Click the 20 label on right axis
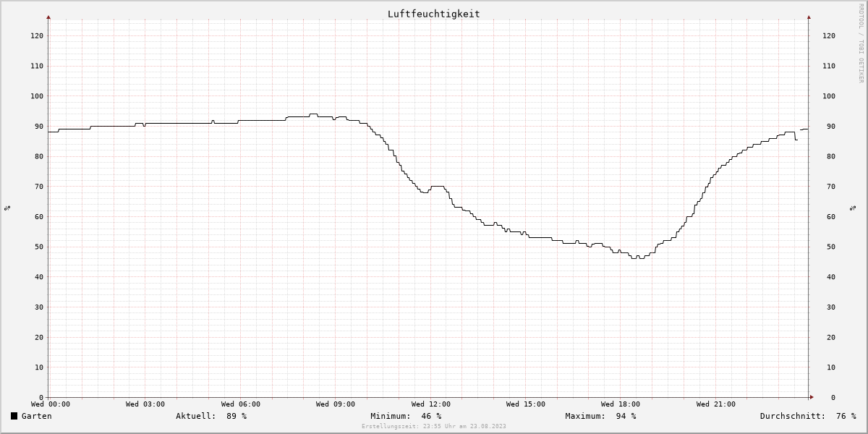Screen dimensions: 868x434 point(831,337)
